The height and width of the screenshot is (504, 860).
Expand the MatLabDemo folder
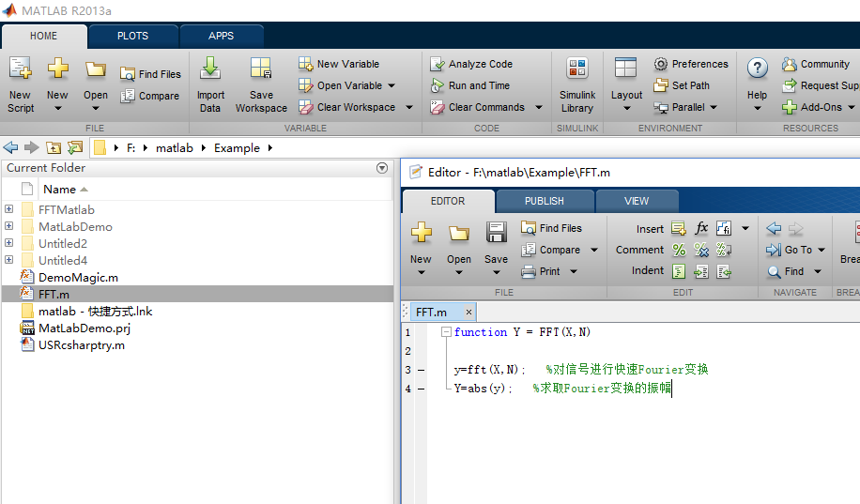pos(8,226)
